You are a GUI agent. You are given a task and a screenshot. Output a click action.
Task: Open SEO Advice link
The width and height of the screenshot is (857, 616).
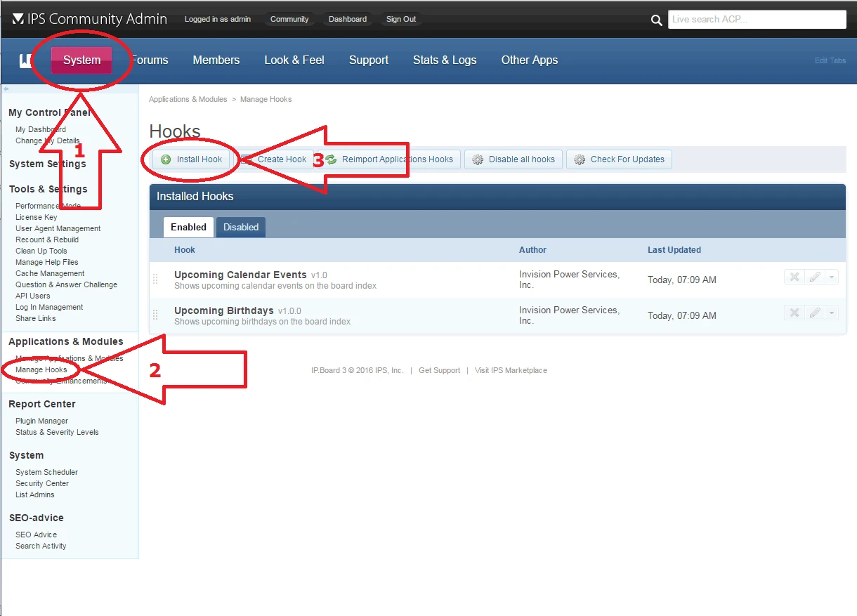tap(37, 535)
